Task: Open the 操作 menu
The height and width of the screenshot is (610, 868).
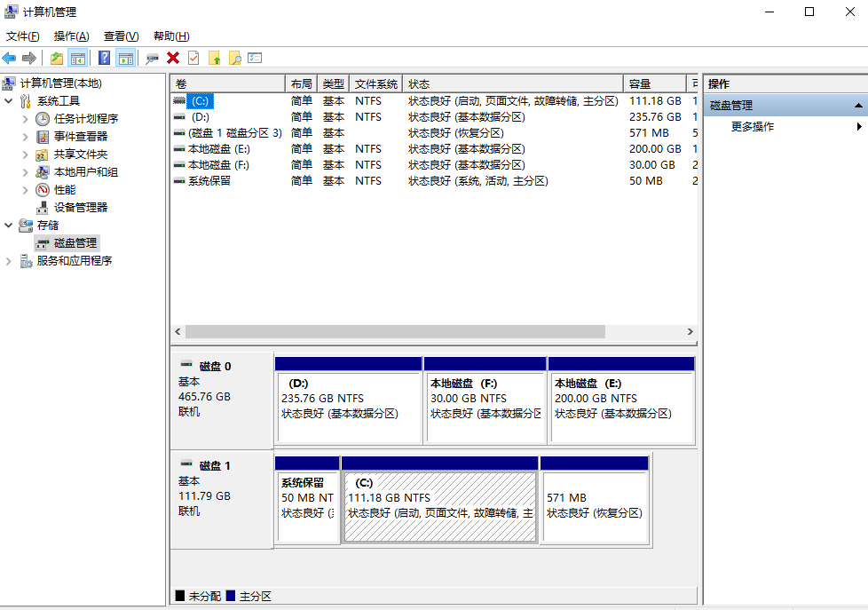Action: coord(70,36)
